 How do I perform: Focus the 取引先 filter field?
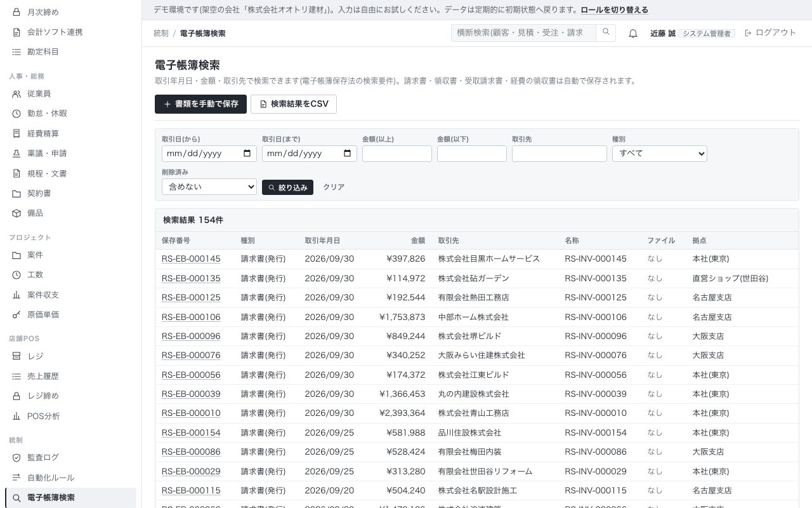pos(560,153)
